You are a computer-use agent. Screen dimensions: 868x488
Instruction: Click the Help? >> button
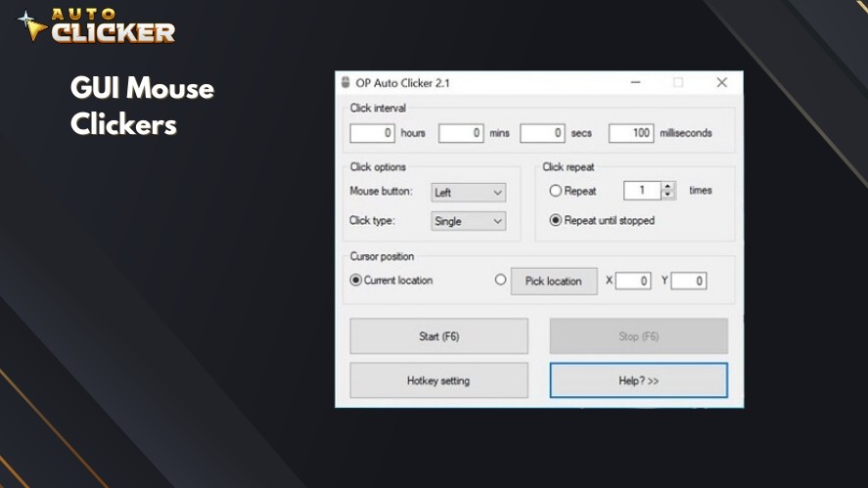click(639, 380)
